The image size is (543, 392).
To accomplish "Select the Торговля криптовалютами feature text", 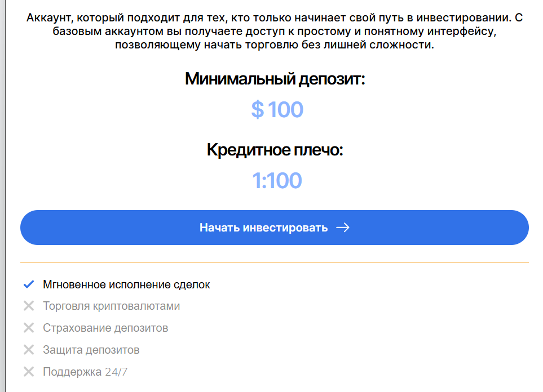I will tap(111, 306).
